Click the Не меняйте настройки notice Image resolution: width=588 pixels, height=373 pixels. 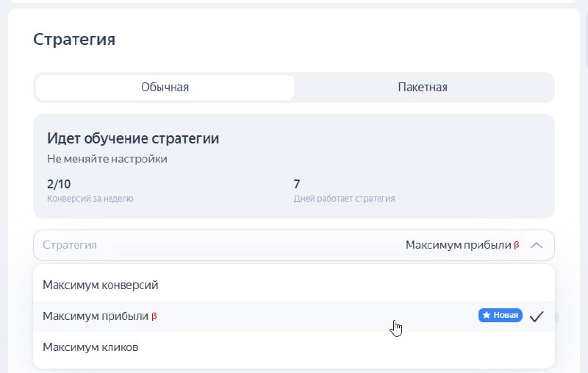pyautogui.click(x=107, y=159)
